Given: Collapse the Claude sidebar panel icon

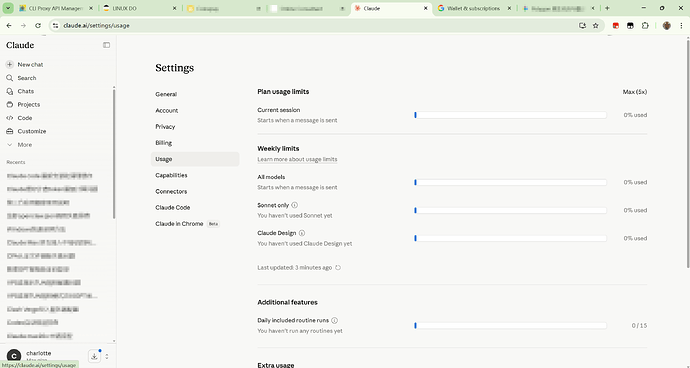Looking at the screenshot, I should point(106,45).
